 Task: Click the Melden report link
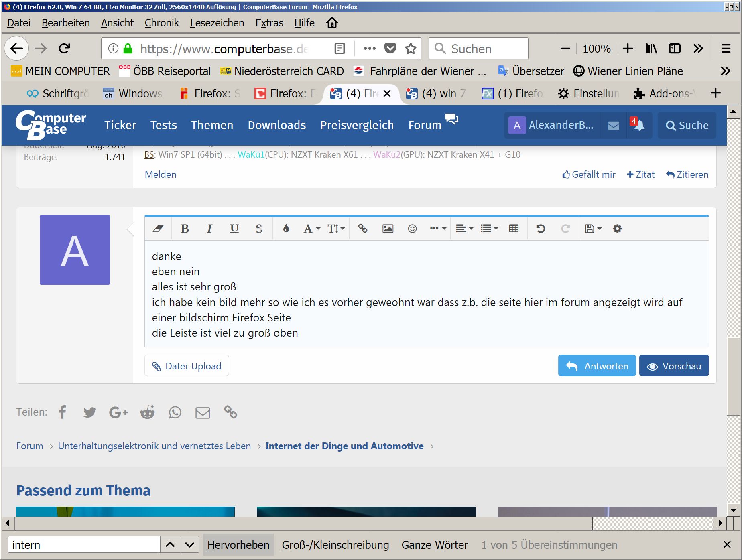click(161, 174)
